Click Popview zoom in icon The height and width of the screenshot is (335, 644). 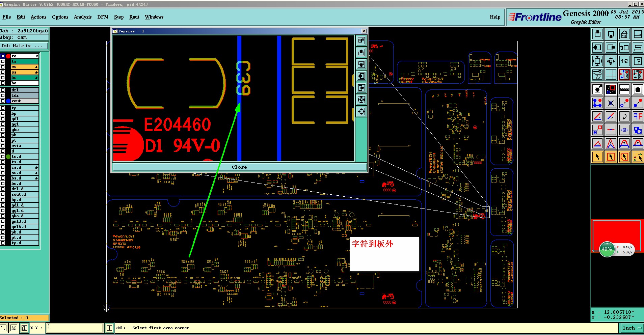pyautogui.click(x=361, y=100)
